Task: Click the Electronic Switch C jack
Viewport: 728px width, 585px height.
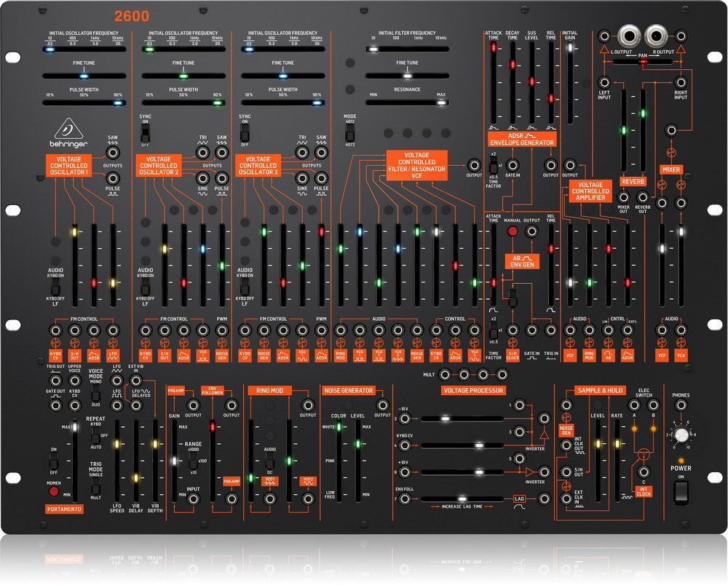Action: (644, 472)
